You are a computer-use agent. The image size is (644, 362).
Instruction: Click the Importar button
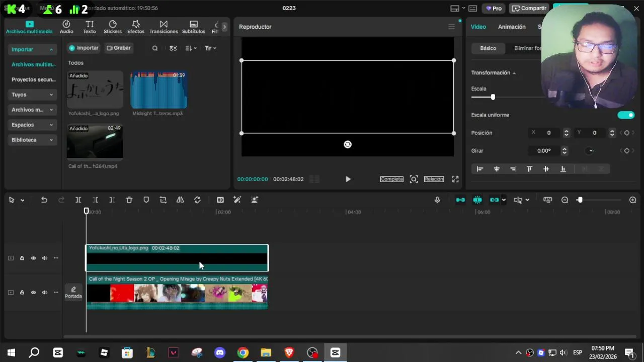coord(84,48)
